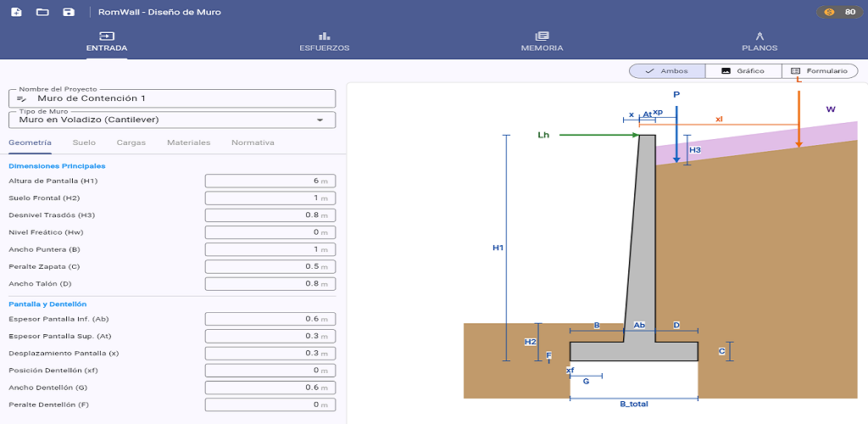The image size is (868, 424).
Task: Switch view to Formulario only
Action: 820,71
